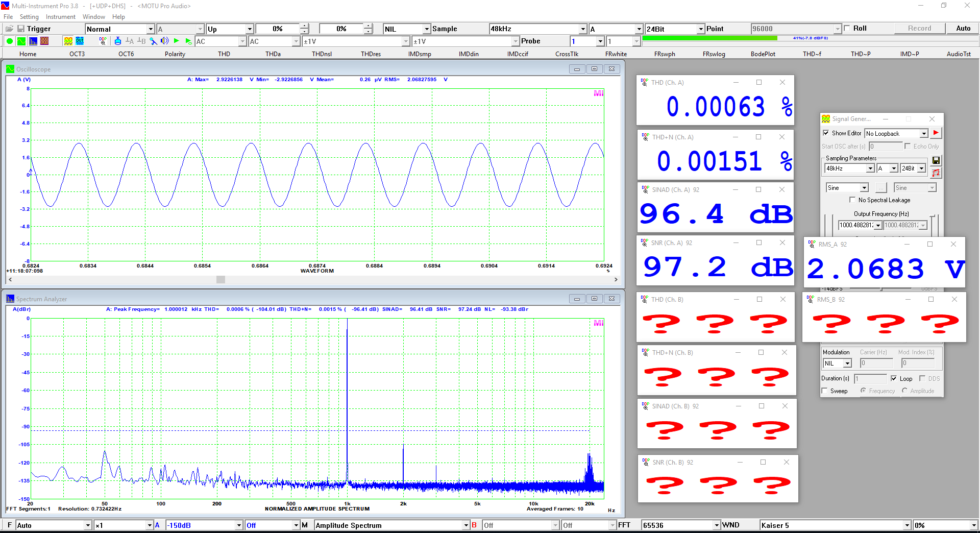The image size is (980, 533).
Task: Click the Oscilloscope panel title icon
Action: pos(10,69)
